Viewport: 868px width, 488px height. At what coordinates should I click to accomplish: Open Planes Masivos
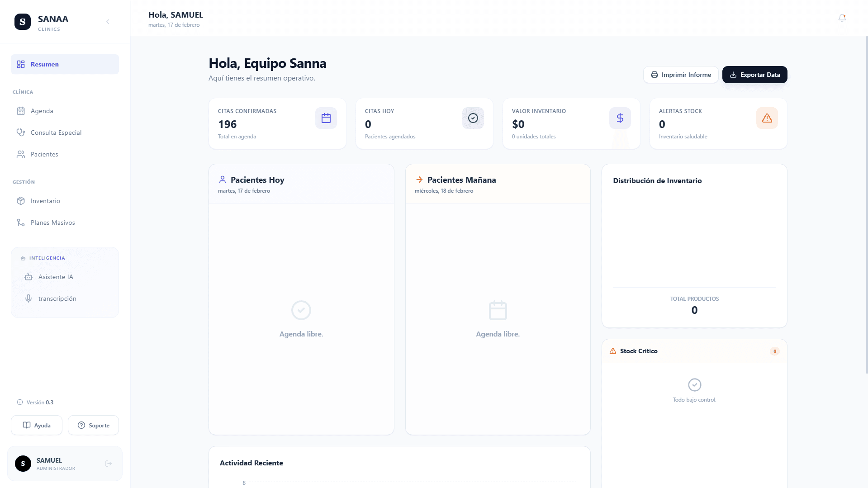53,223
